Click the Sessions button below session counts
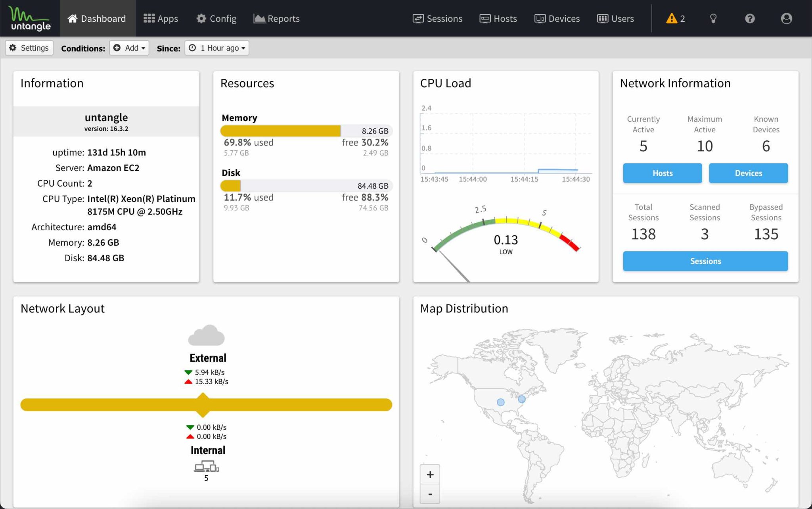 (x=705, y=261)
